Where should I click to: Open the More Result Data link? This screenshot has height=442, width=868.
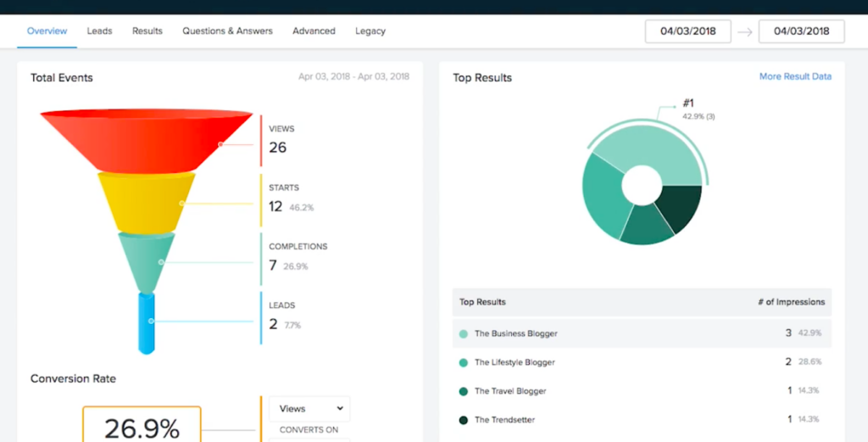[795, 76]
